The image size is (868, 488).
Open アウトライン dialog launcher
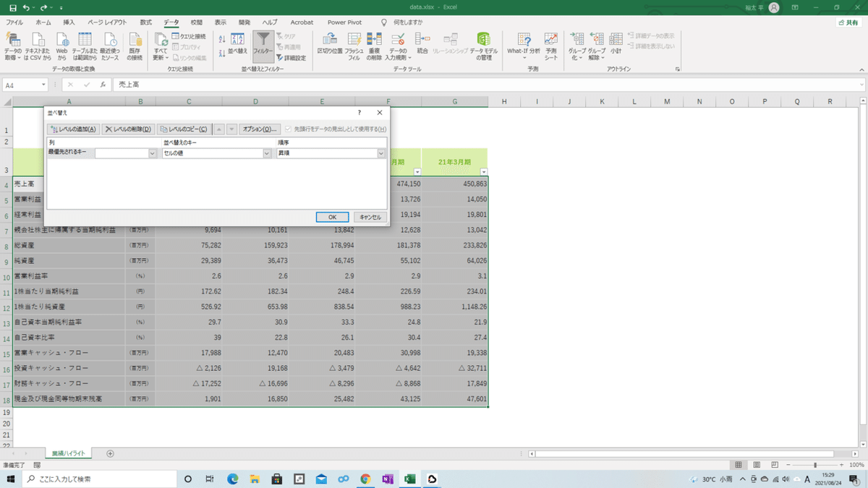678,69
